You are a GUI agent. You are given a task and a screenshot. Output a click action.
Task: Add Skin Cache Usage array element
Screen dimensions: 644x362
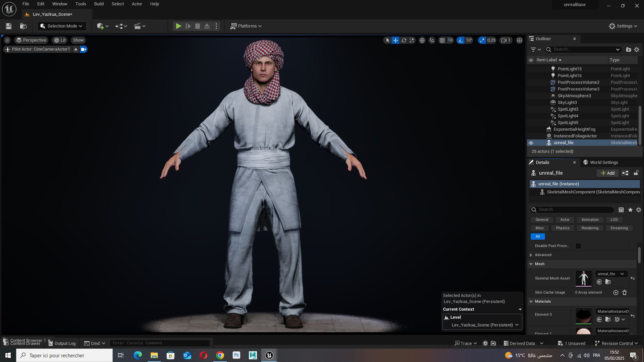(x=616, y=293)
